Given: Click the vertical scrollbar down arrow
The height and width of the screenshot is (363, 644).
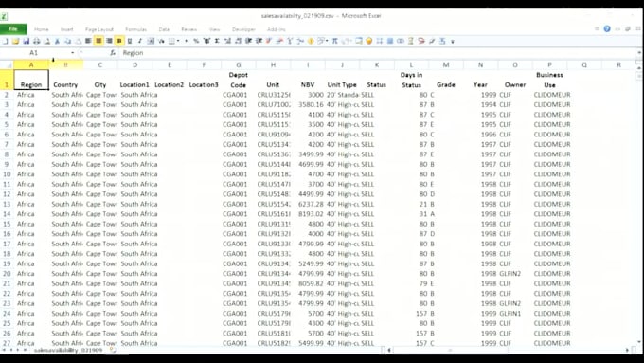Looking at the screenshot, I should 639,341.
